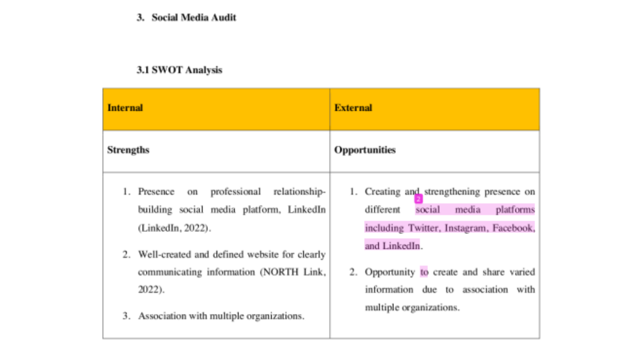The width and height of the screenshot is (644, 362).
Task: Click the 'Opportunities' cell label
Action: (365, 150)
